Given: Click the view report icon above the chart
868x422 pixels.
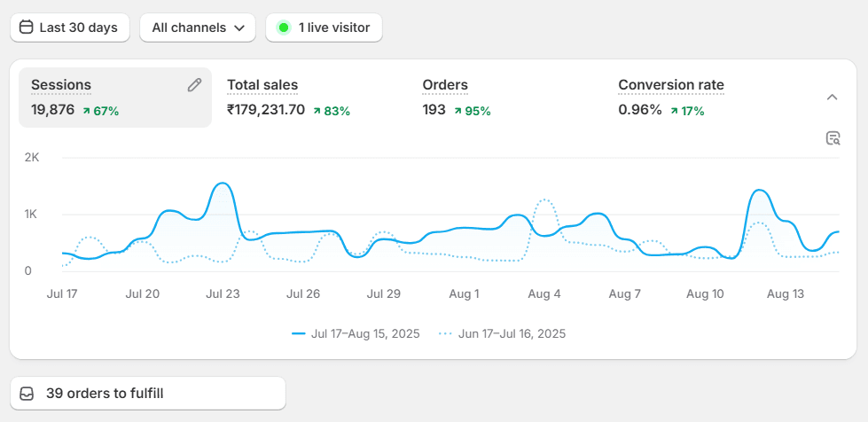Looking at the screenshot, I should tap(833, 137).
